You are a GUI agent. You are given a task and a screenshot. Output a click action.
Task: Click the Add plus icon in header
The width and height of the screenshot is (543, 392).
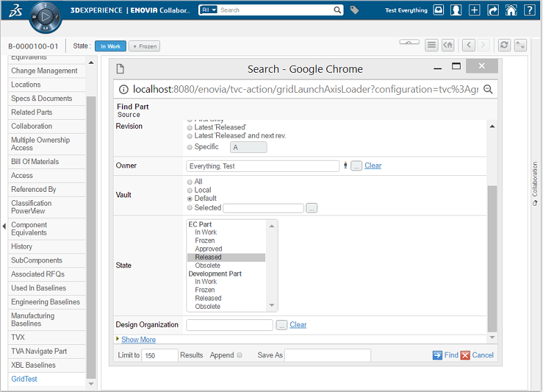pos(474,10)
